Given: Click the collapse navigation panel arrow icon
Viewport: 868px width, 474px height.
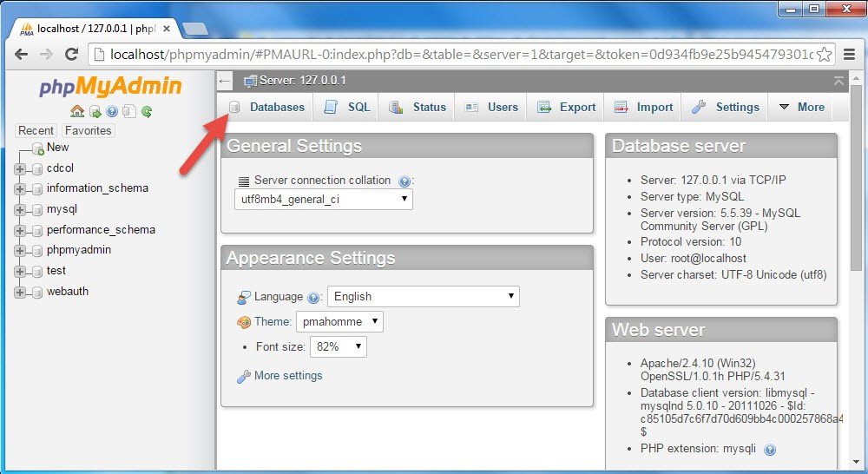Looking at the screenshot, I should coord(225,81).
